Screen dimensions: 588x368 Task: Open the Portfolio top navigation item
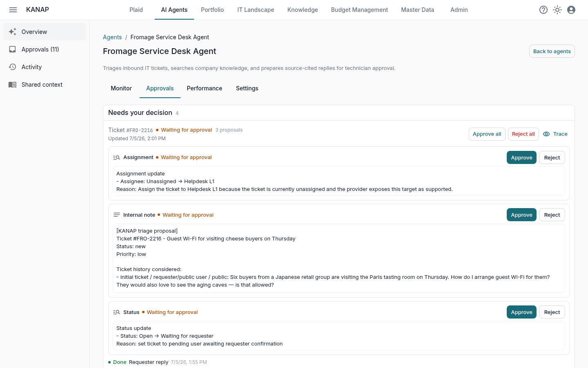coord(212,10)
